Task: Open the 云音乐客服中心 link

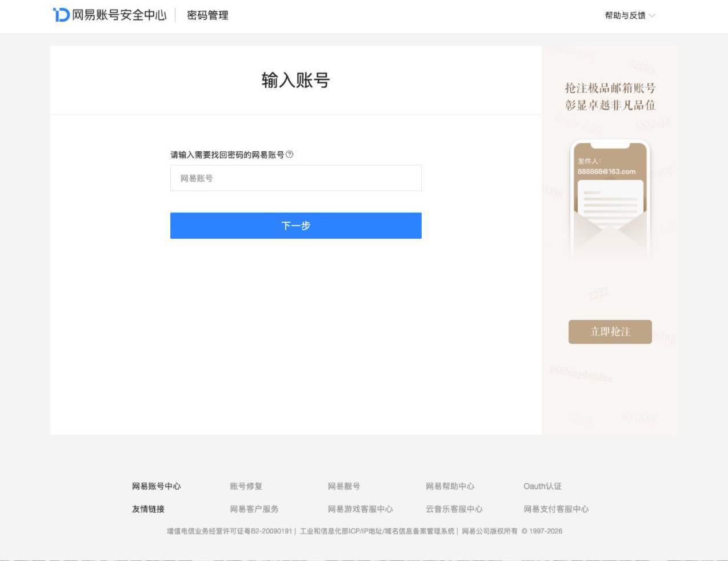Action: coord(454,509)
